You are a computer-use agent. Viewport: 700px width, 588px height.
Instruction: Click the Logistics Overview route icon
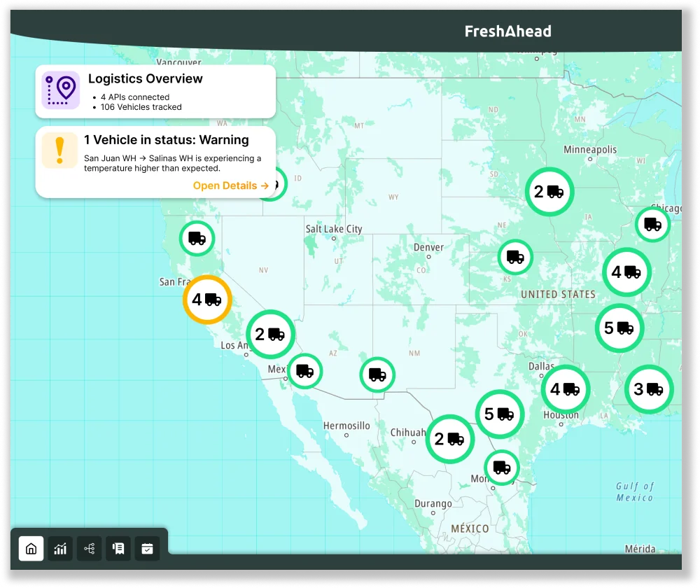coord(59,91)
